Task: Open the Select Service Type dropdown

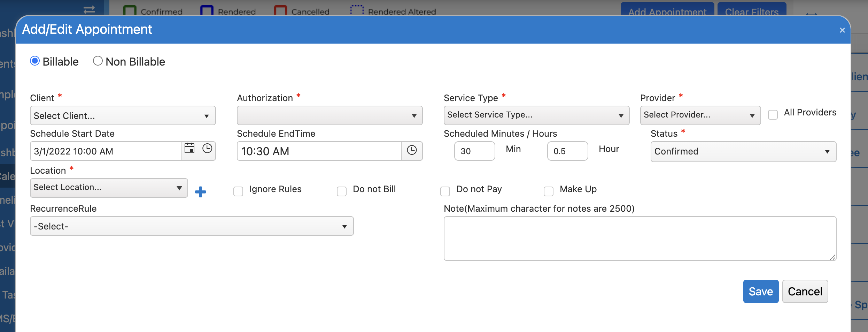Action: point(536,115)
